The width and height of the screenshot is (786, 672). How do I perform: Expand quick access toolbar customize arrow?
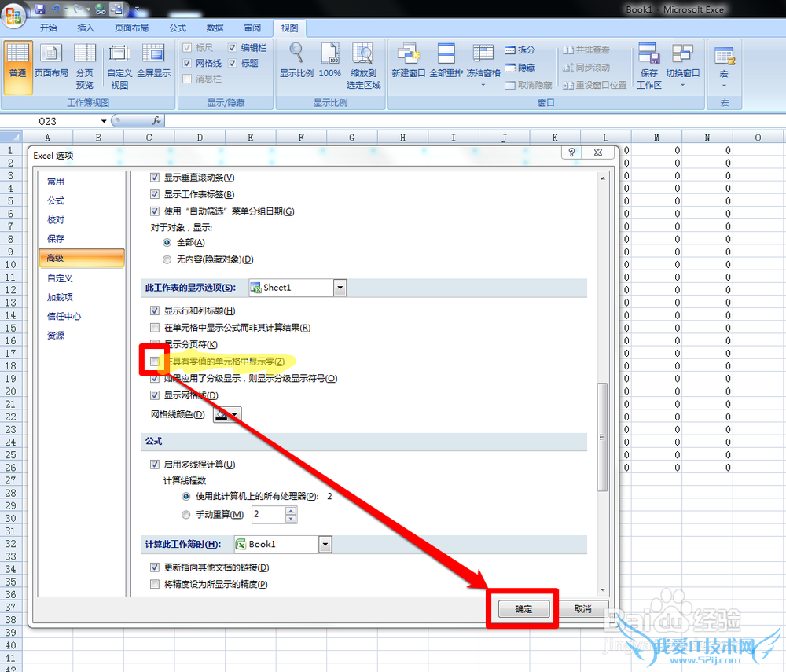(x=137, y=9)
